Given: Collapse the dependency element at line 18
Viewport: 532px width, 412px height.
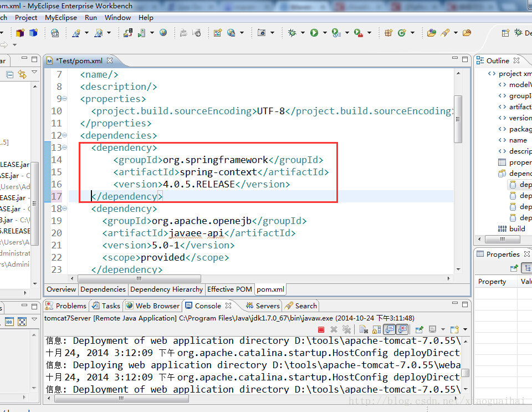Looking at the screenshot, I should 64,208.
